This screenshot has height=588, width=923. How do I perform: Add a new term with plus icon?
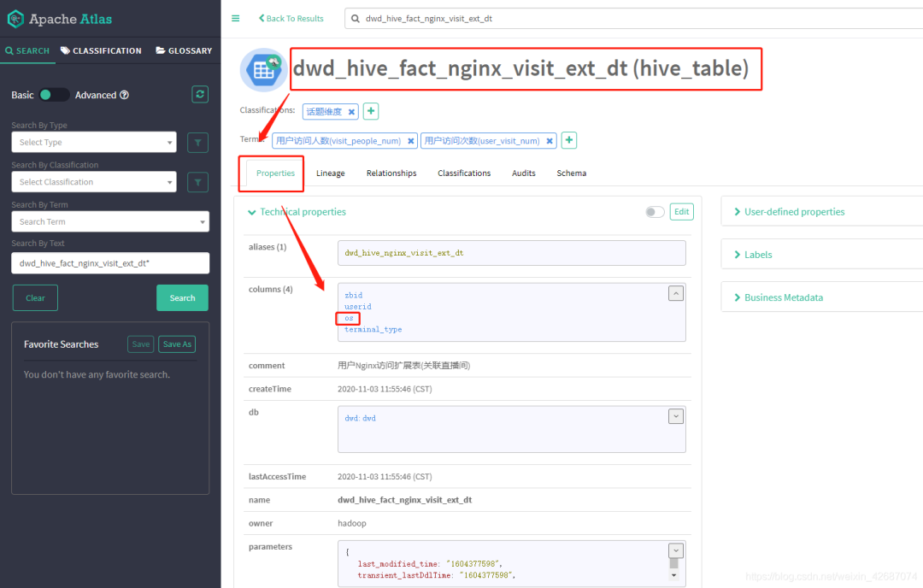568,140
